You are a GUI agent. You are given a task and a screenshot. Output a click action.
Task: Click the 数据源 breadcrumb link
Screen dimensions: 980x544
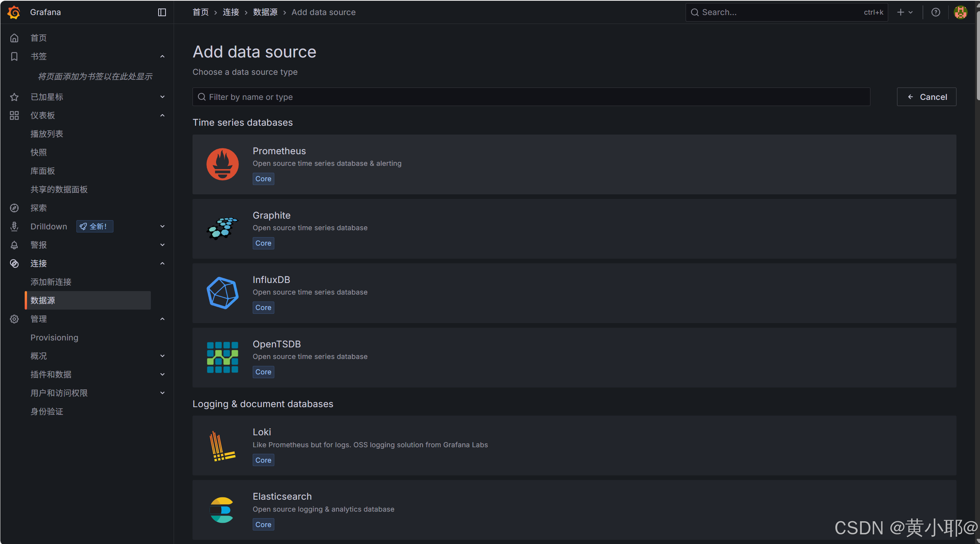point(265,12)
